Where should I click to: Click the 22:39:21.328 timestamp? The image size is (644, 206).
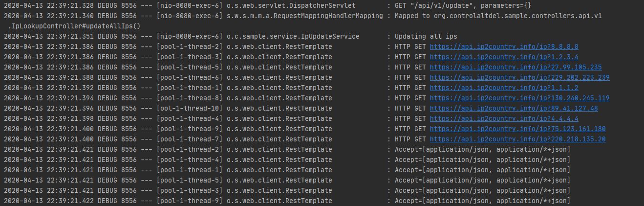[x=70, y=6]
